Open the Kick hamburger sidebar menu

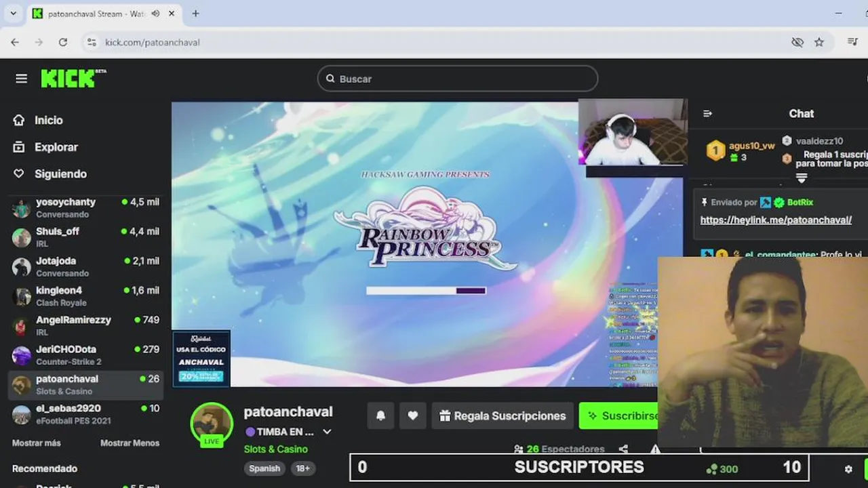click(x=22, y=79)
